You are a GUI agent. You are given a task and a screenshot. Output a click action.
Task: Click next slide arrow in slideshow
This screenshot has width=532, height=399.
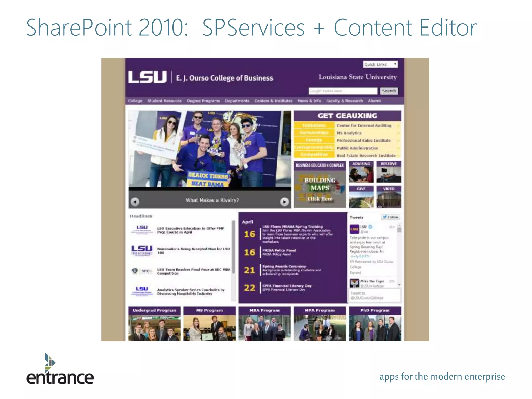[284, 202]
